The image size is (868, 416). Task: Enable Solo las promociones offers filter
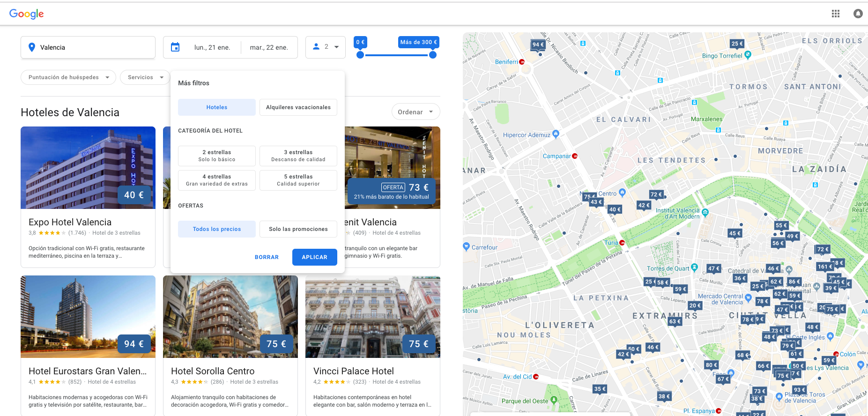[x=298, y=229]
